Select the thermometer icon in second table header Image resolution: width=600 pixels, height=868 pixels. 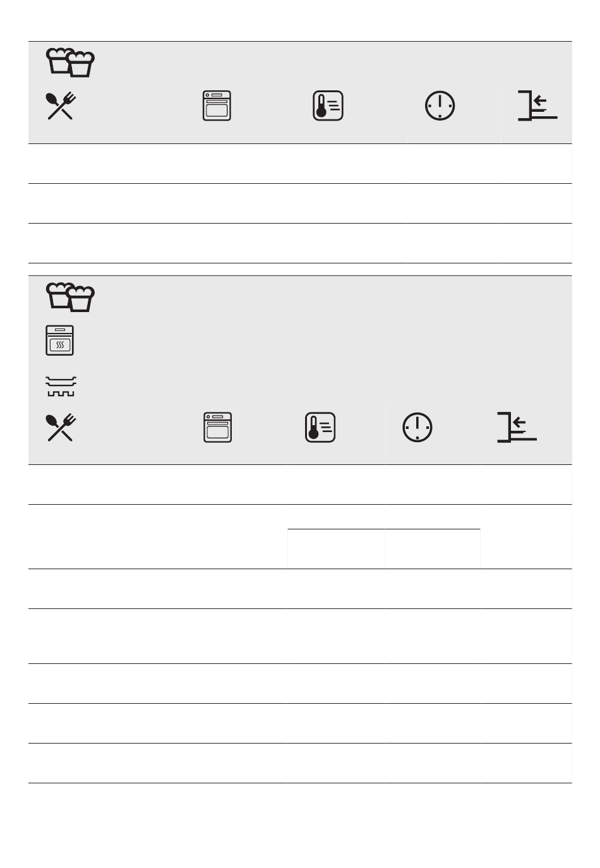pos(320,427)
